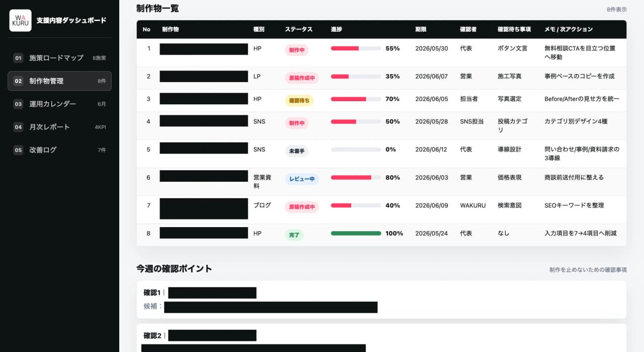Click the note 事例ベースのコピーを作成
Image resolution: width=644 pixels, height=352 pixels.
point(580,77)
